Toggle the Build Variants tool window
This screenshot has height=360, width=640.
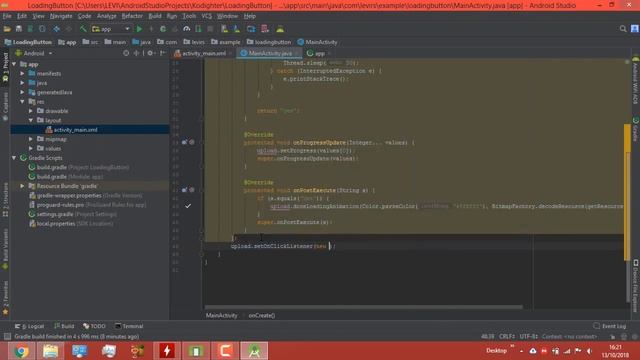pyautogui.click(x=5, y=249)
